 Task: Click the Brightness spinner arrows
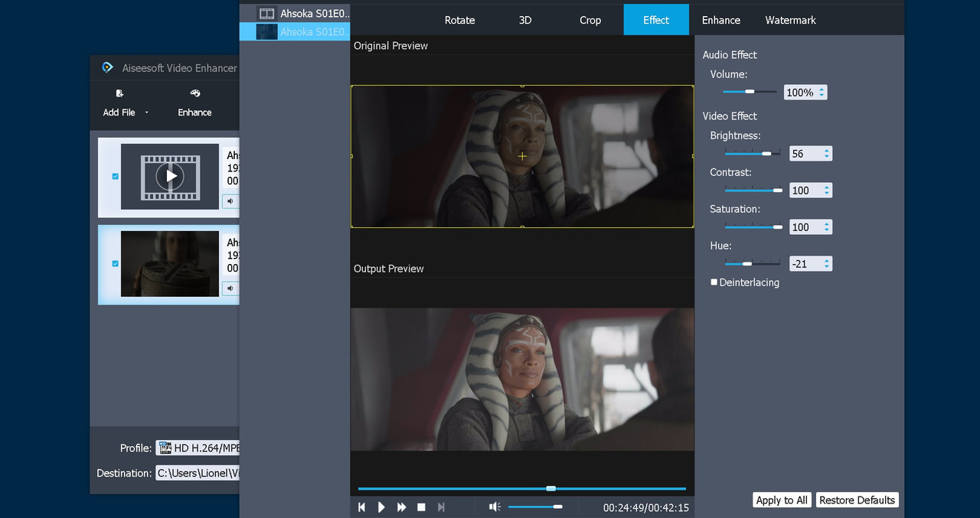[827, 154]
